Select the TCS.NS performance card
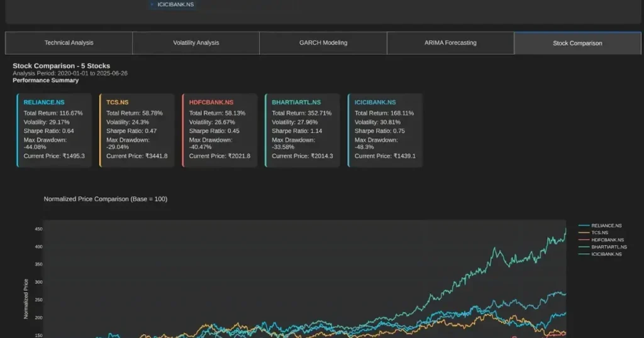The width and height of the screenshot is (644, 338). coord(136,130)
